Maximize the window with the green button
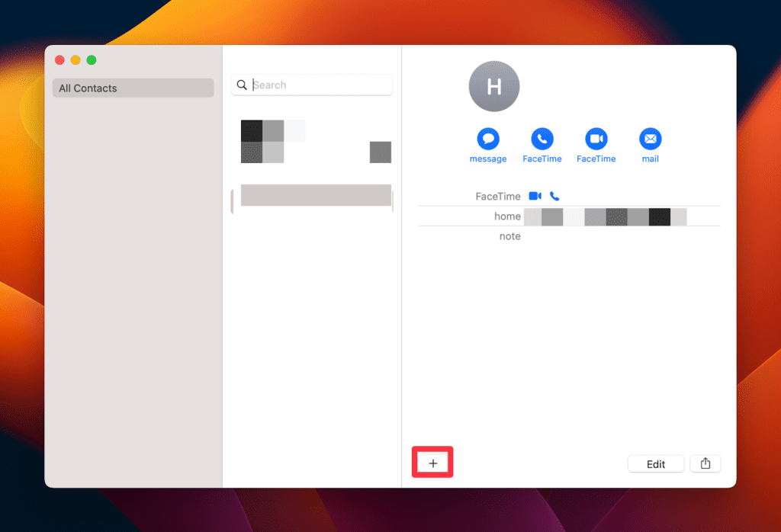The image size is (781, 532). click(92, 60)
